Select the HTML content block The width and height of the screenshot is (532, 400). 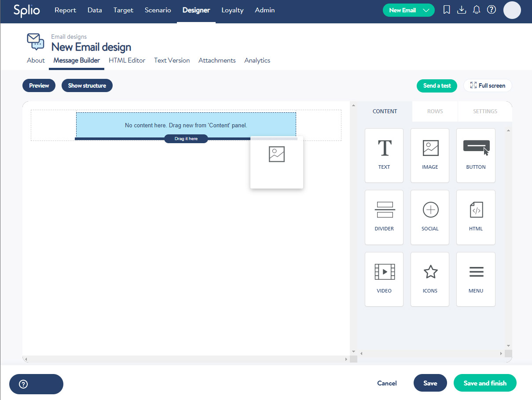tap(475, 217)
